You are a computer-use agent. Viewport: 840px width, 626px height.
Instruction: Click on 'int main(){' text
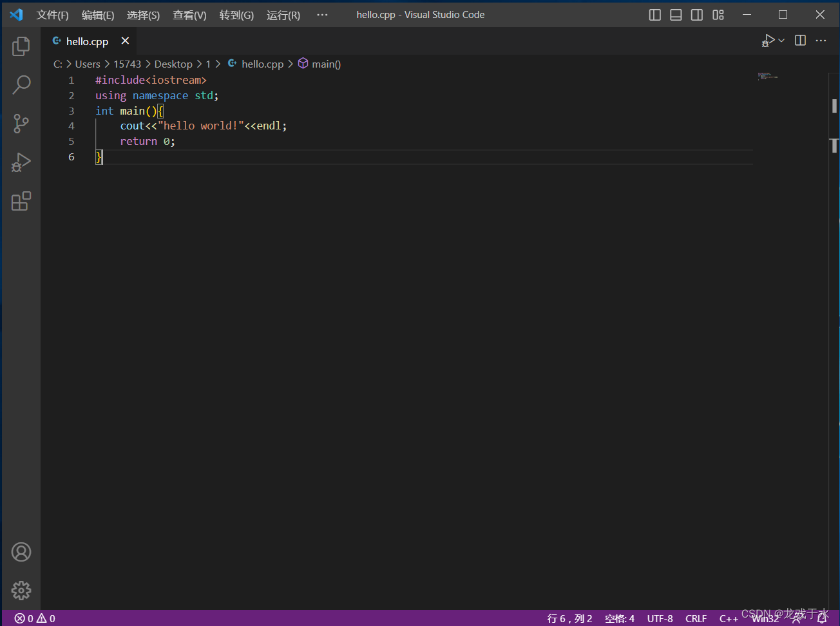[x=129, y=111]
